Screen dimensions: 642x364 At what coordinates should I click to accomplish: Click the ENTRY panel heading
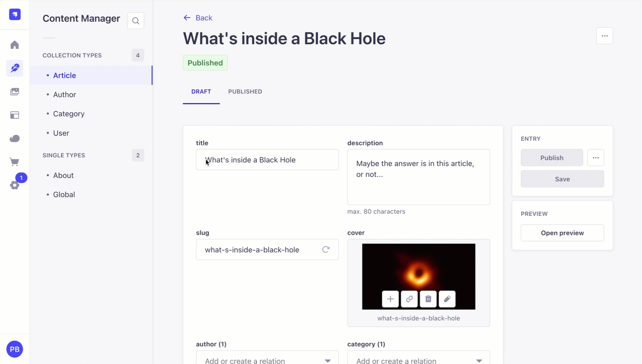531,139
